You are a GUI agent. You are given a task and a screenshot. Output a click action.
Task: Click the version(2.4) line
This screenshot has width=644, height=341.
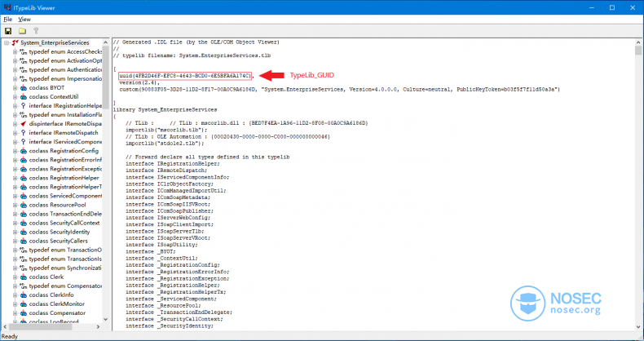pos(139,82)
